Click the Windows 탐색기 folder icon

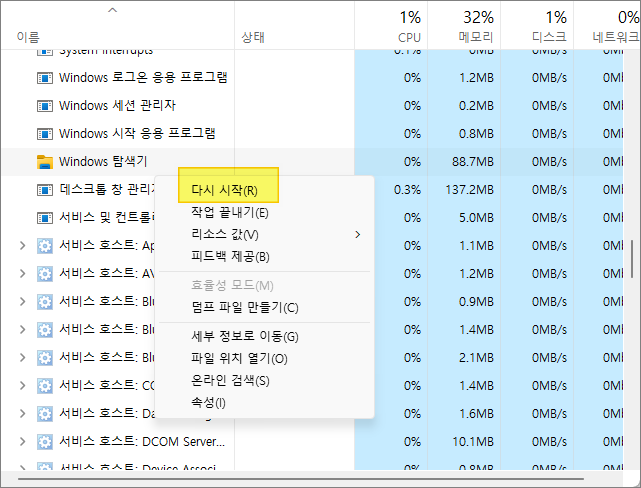[x=45, y=162]
